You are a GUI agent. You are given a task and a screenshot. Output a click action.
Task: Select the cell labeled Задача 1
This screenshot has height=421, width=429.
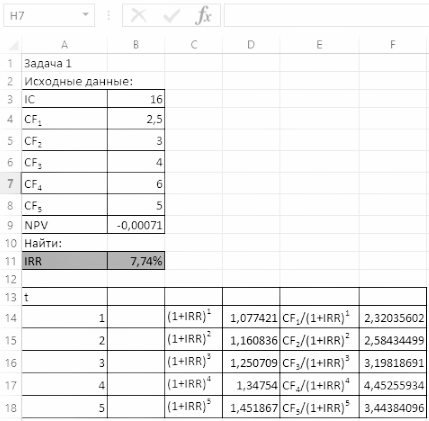pos(65,63)
